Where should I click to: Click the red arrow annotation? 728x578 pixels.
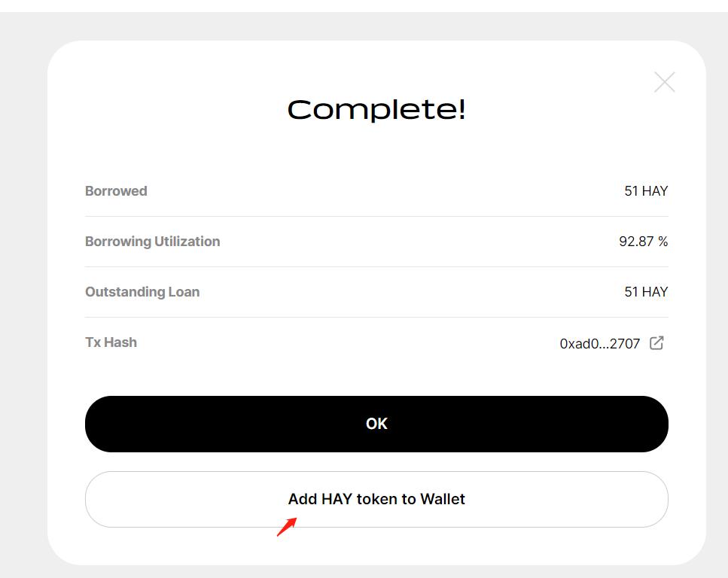(x=287, y=526)
